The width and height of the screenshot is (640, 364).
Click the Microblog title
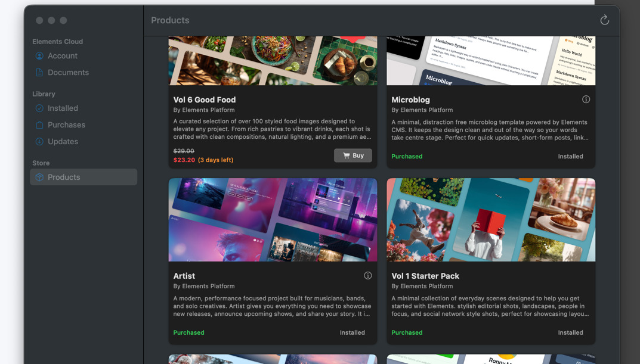coord(410,100)
